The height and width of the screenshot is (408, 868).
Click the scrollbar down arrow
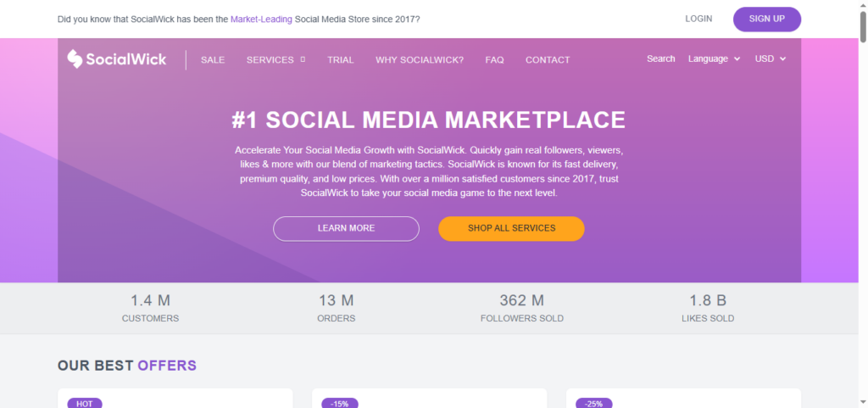pyautogui.click(x=863, y=402)
